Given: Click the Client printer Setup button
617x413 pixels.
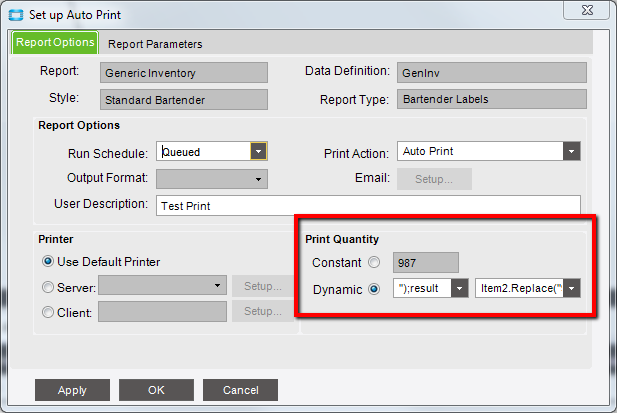Looking at the screenshot, I should point(262,311).
